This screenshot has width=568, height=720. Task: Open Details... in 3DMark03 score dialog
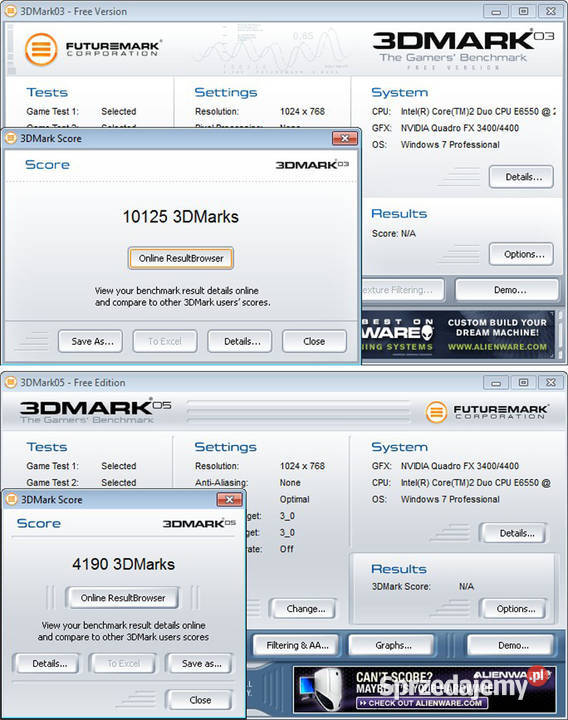(x=240, y=341)
